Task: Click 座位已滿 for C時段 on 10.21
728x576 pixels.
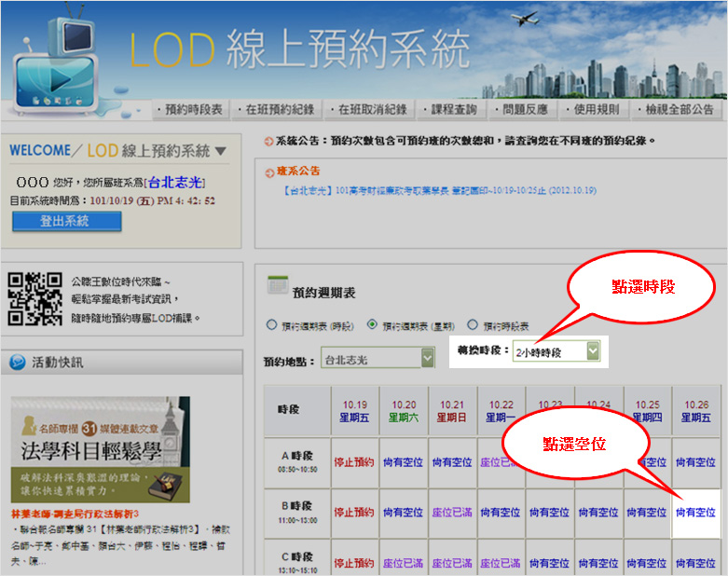Action: click(452, 563)
